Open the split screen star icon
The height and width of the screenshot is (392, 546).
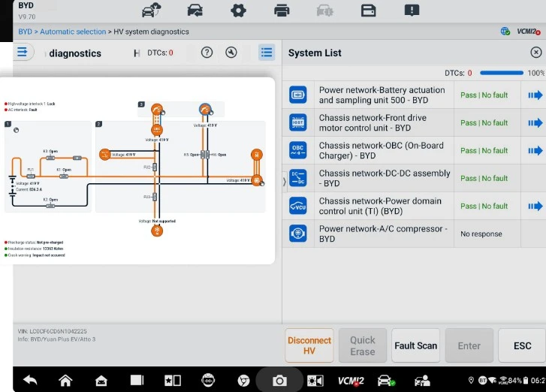(173, 381)
